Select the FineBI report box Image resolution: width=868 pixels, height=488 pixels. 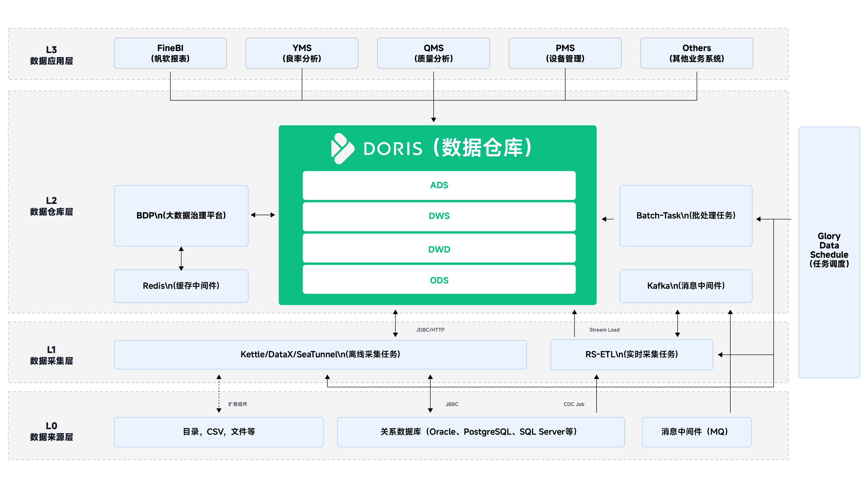tap(170, 53)
